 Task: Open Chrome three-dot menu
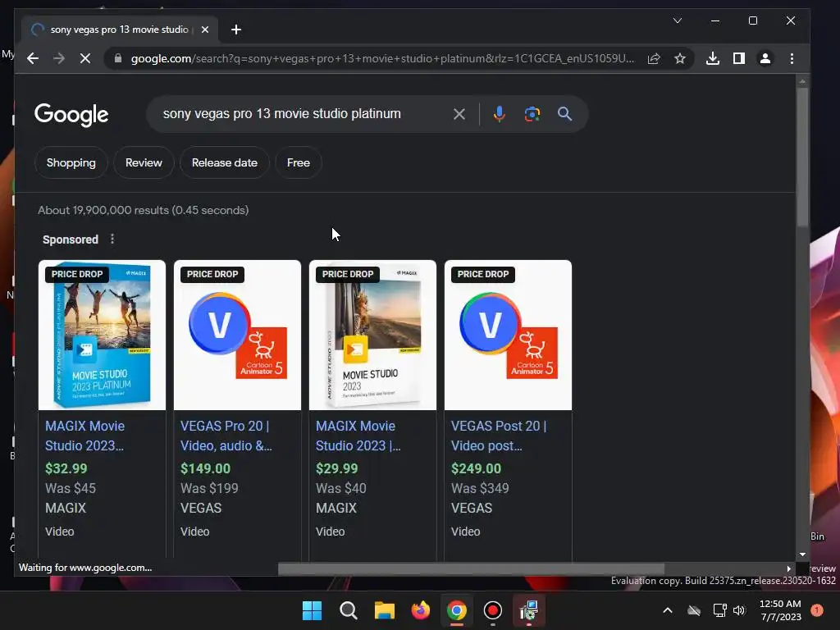point(792,58)
